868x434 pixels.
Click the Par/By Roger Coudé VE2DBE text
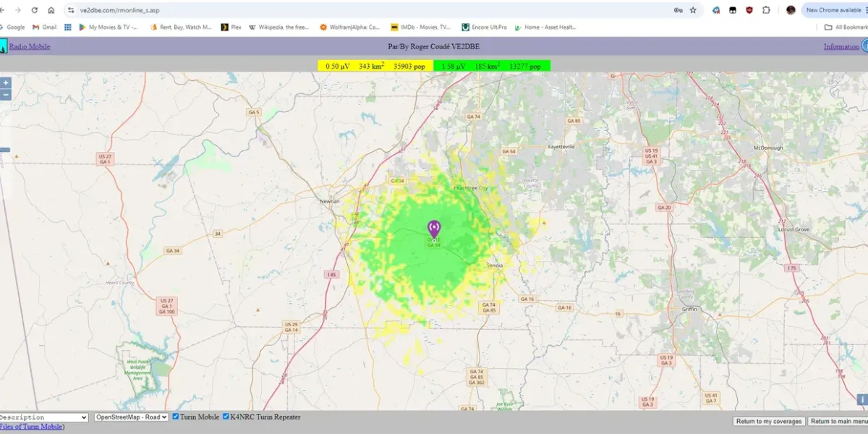433,46
